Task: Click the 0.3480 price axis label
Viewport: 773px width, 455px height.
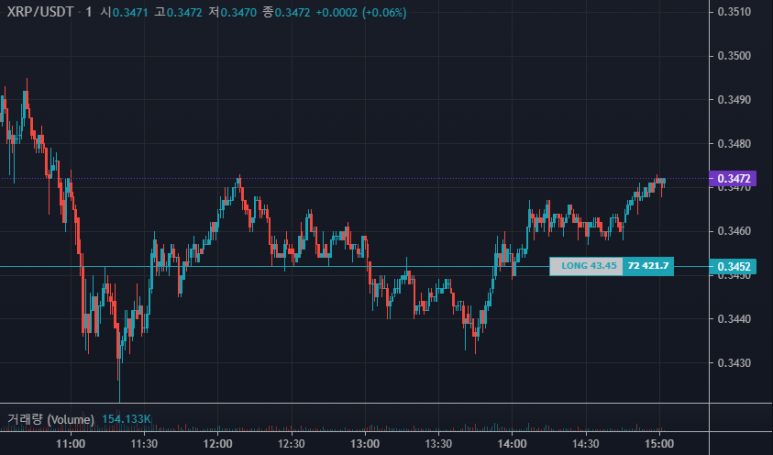Action: tap(734, 144)
